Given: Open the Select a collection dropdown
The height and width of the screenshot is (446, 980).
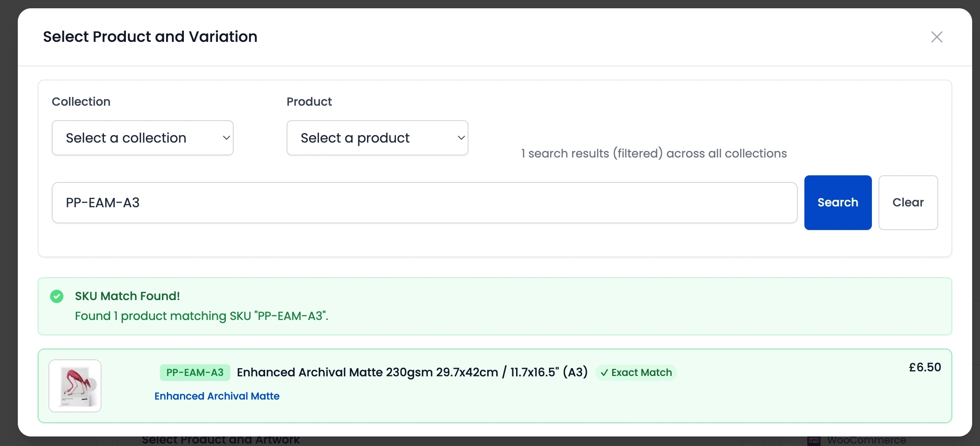Looking at the screenshot, I should pos(142,138).
